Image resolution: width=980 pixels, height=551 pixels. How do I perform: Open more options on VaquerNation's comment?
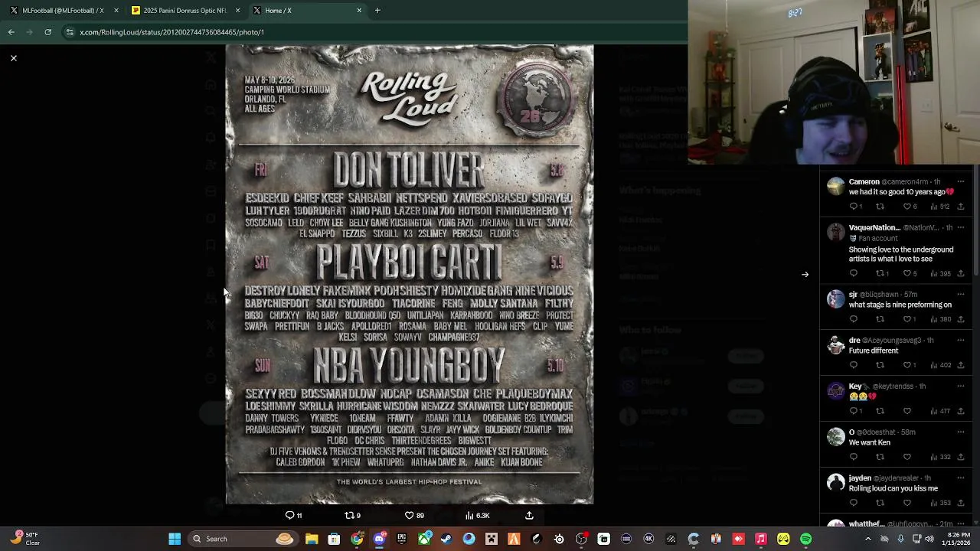pos(961,227)
